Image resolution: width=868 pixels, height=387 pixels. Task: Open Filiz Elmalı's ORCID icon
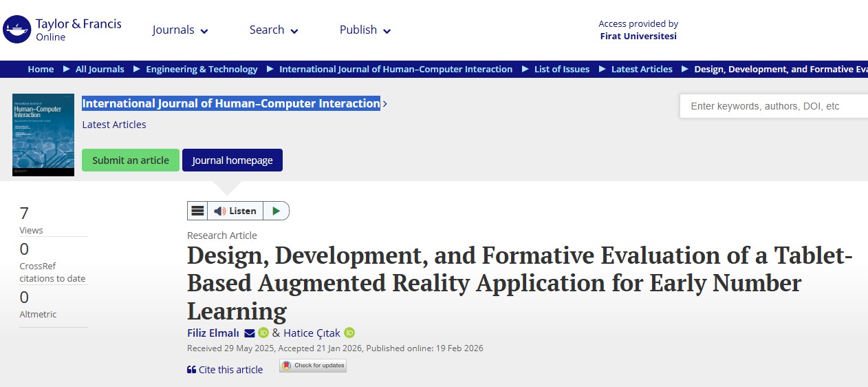pyautogui.click(x=263, y=333)
